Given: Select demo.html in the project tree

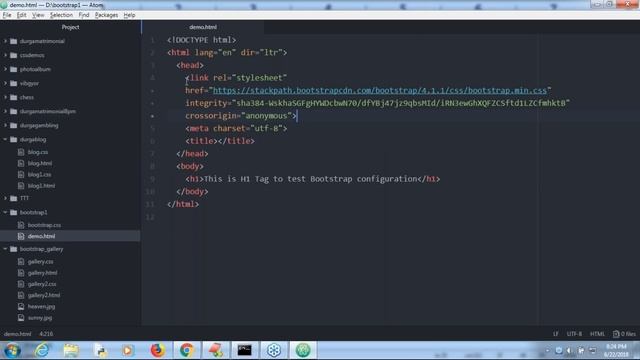Looking at the screenshot, I should click(41, 236).
